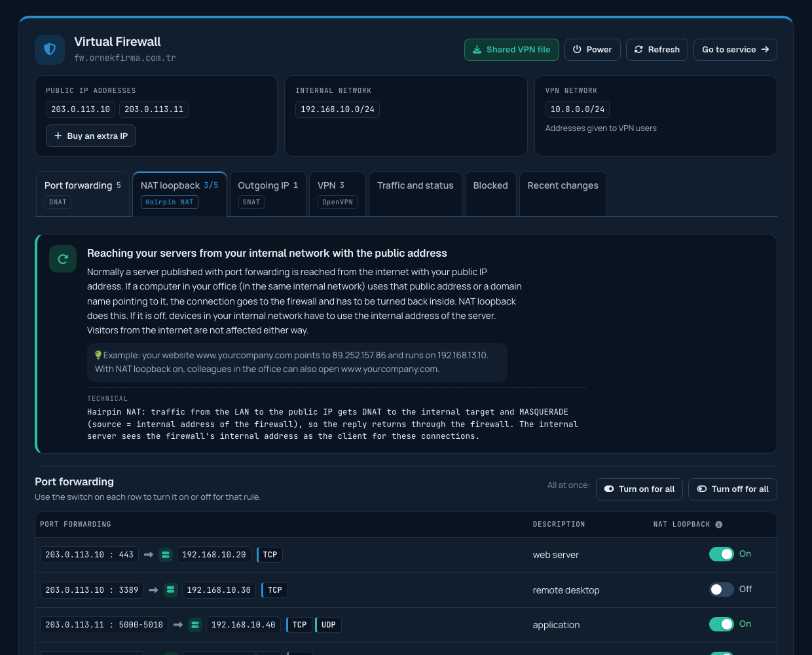Open the Power button

tap(592, 50)
